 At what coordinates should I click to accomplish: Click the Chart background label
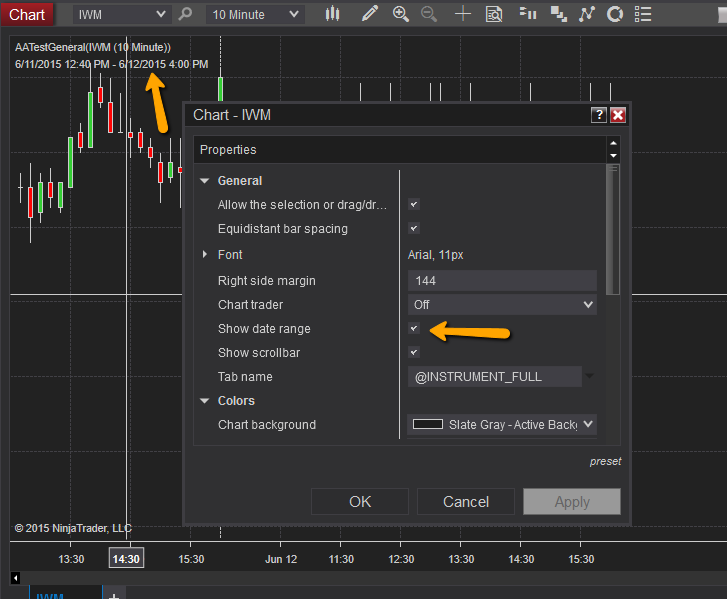(x=267, y=425)
